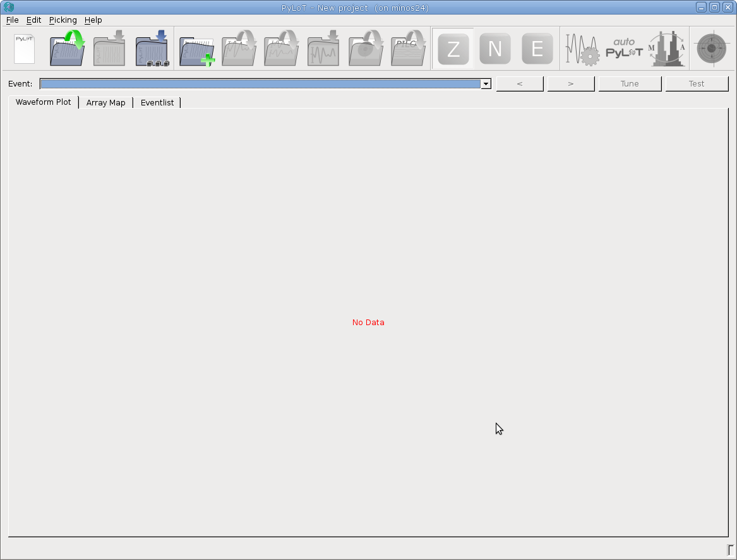Click manual/automatic histogram comparison icon
737x560 pixels.
coord(667,49)
